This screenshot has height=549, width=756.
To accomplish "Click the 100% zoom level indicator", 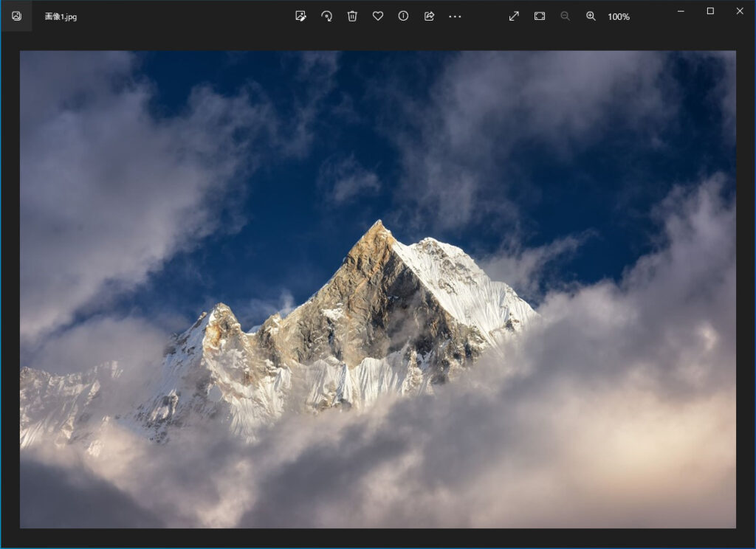I will click(x=619, y=16).
